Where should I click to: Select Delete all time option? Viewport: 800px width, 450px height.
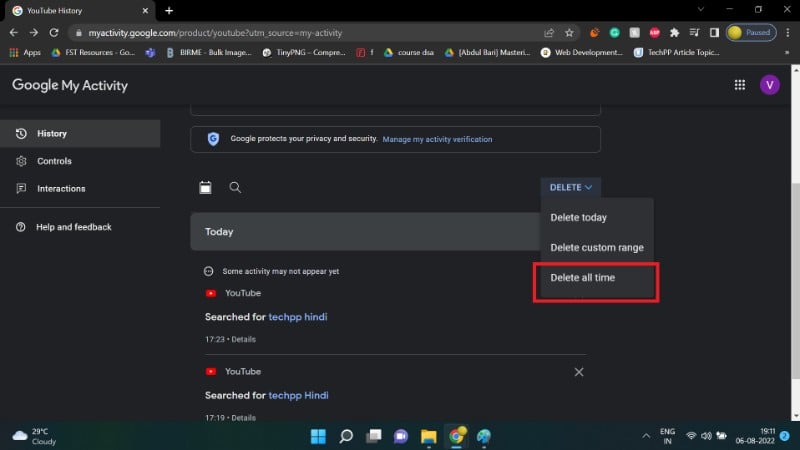pyautogui.click(x=596, y=278)
